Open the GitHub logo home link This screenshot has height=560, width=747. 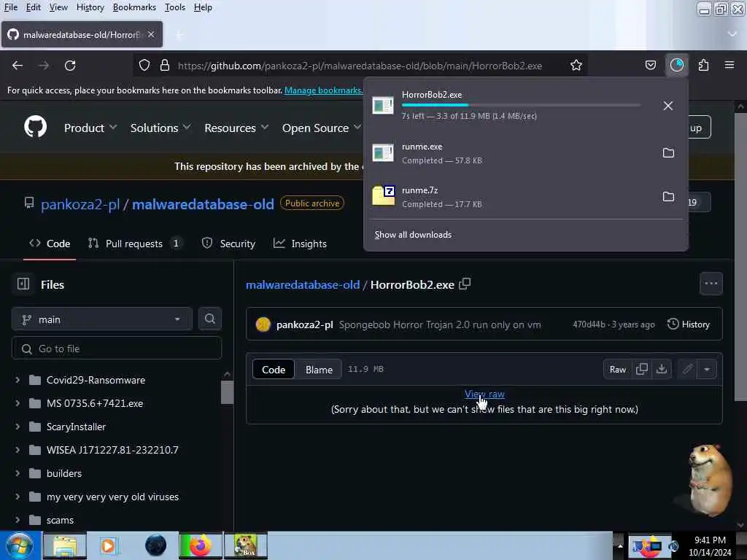pyautogui.click(x=36, y=127)
